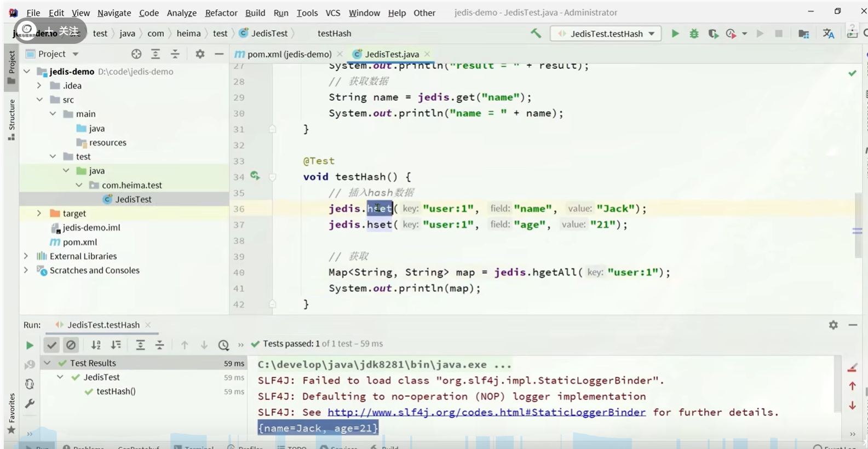This screenshot has height=449, width=868.
Task: Open the VCS menu
Action: [x=333, y=13]
